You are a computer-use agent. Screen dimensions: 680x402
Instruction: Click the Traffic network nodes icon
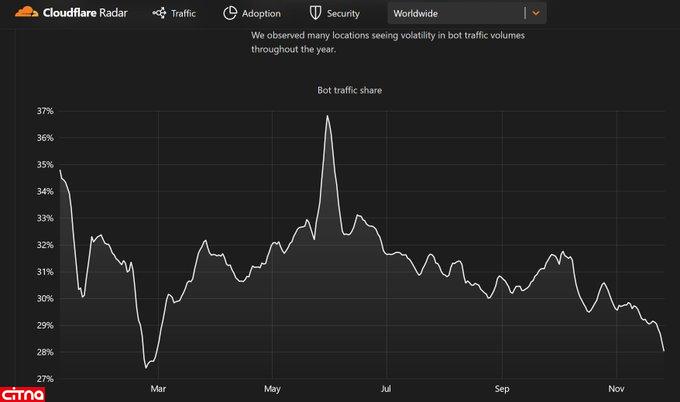[159, 14]
